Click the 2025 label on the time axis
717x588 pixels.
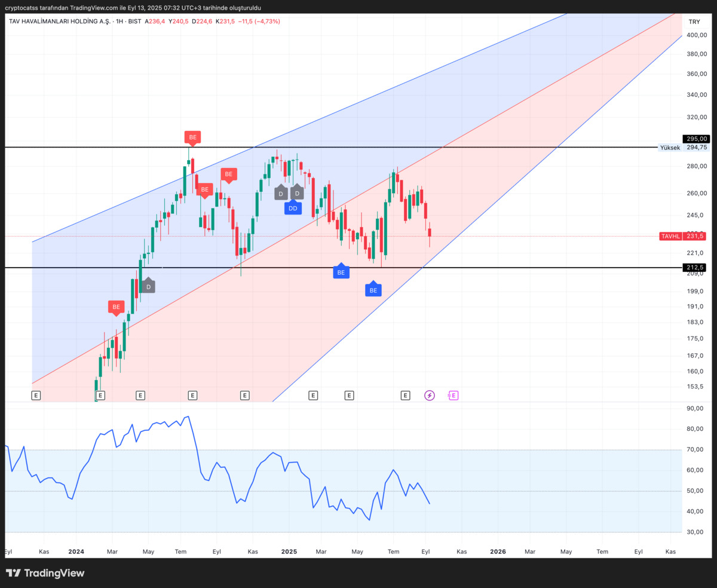289,552
